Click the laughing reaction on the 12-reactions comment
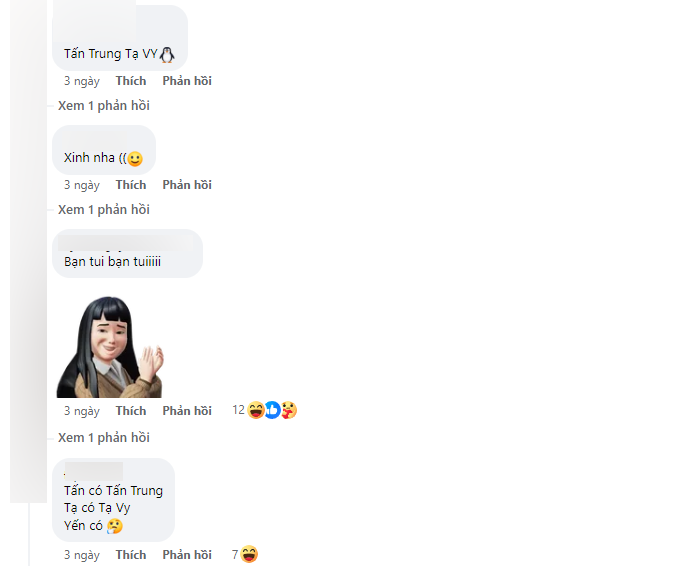 [256, 410]
